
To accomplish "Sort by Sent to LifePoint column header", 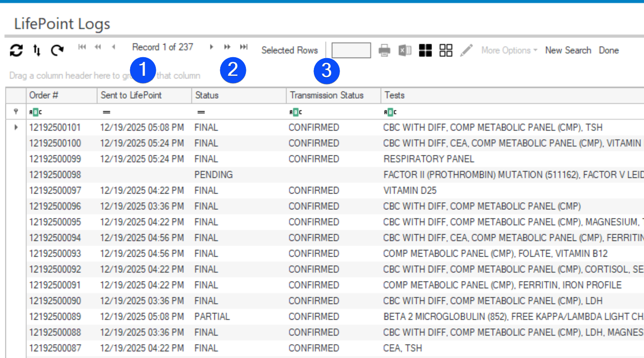I will (131, 95).
